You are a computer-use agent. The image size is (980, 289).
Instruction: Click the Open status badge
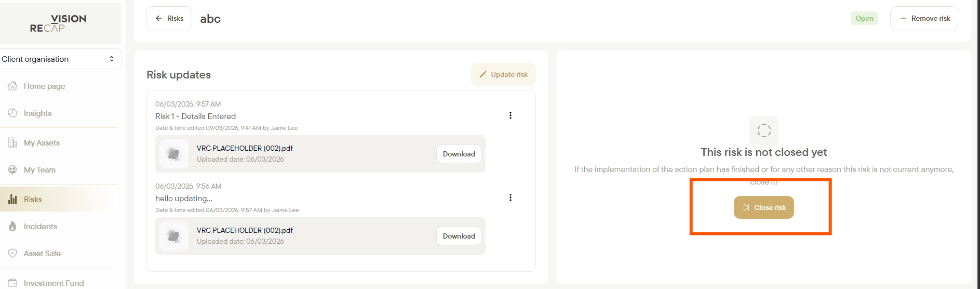[x=864, y=18]
